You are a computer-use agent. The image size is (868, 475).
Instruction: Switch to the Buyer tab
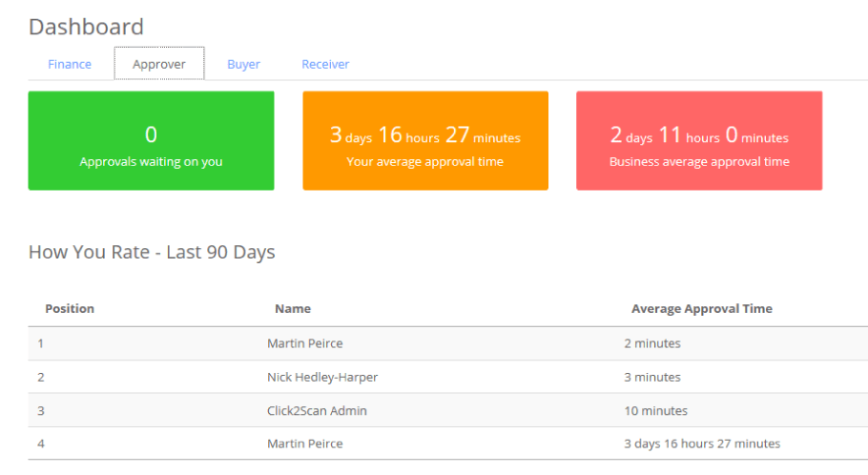pos(243,64)
